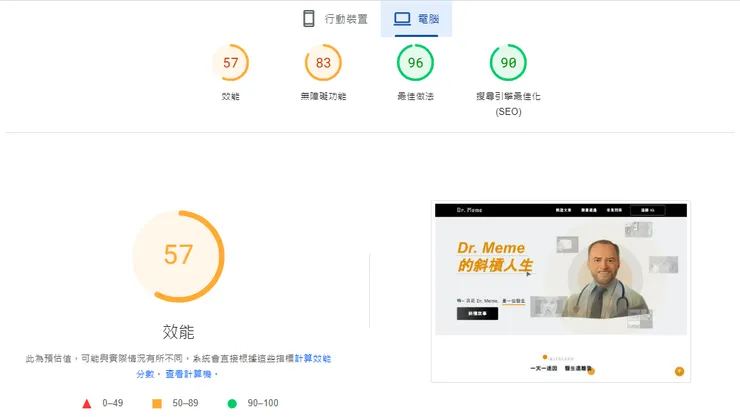
Task: Click the 最佳做法 label
Action: pos(415,96)
